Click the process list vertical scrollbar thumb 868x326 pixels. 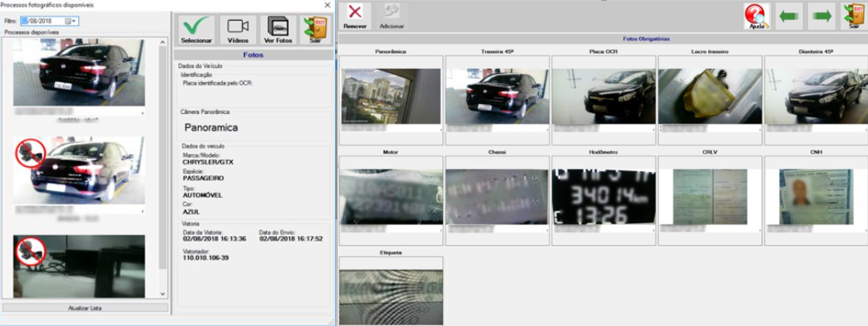point(163,158)
